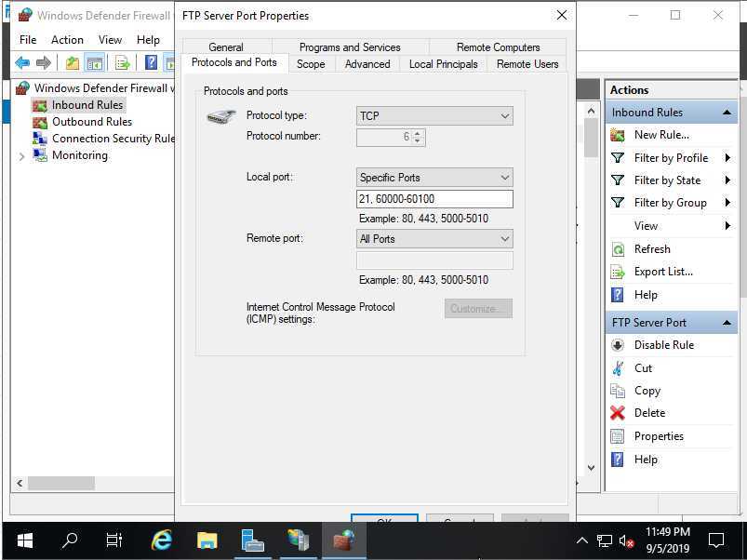Click the Up one level toolbar icon
Screen dimensions: 747x560
click(73, 62)
